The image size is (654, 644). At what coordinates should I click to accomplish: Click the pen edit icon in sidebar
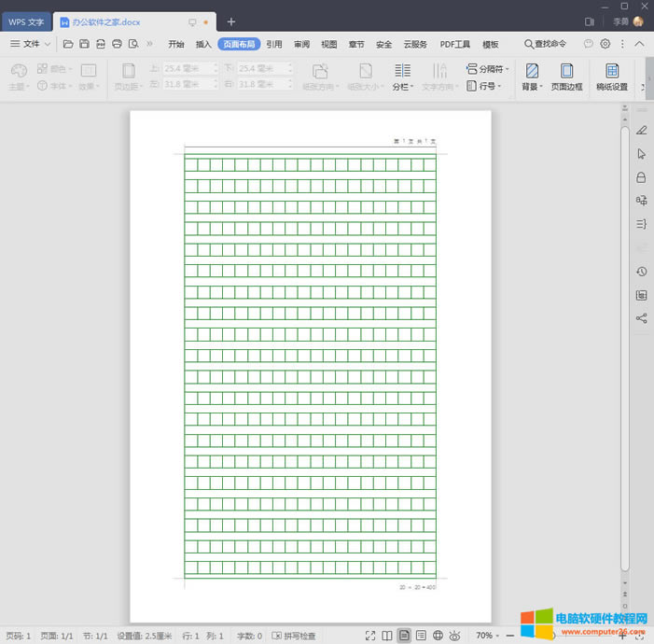tap(641, 130)
